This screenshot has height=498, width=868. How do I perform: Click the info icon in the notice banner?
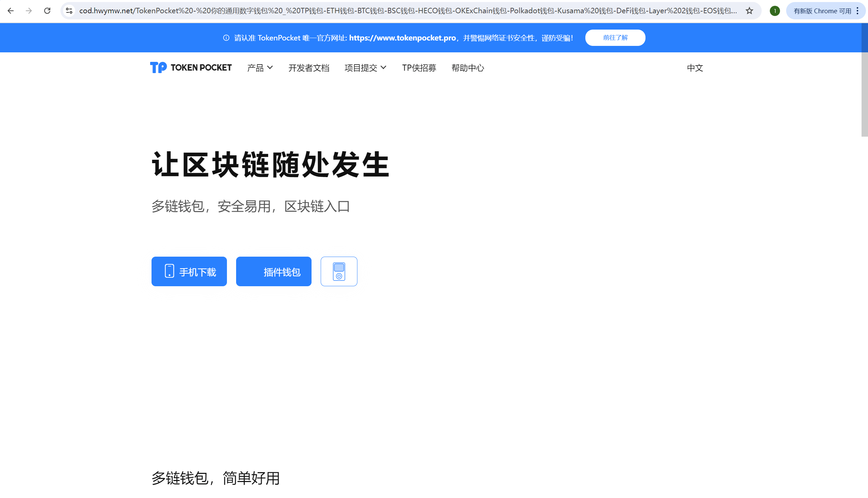click(226, 38)
